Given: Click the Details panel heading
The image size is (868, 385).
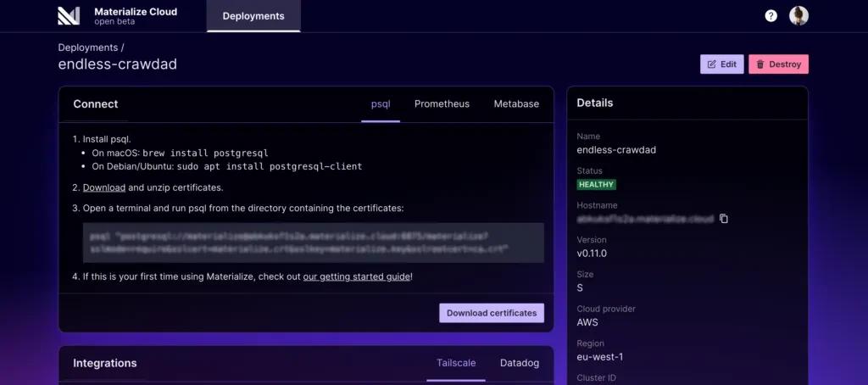Looking at the screenshot, I should tap(594, 103).
